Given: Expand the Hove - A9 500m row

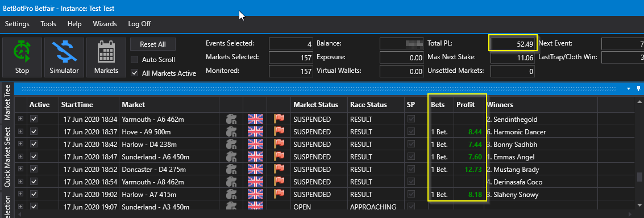Looking at the screenshot, I should tap(20, 131).
